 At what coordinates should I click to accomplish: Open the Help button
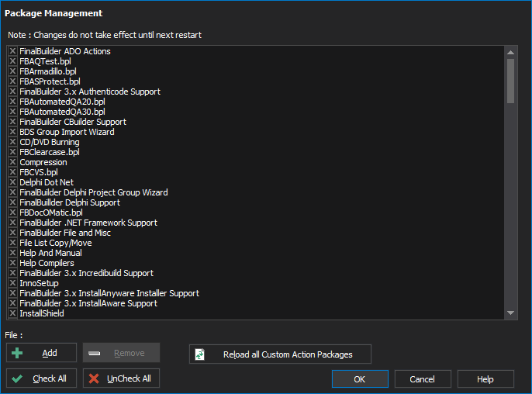point(485,379)
